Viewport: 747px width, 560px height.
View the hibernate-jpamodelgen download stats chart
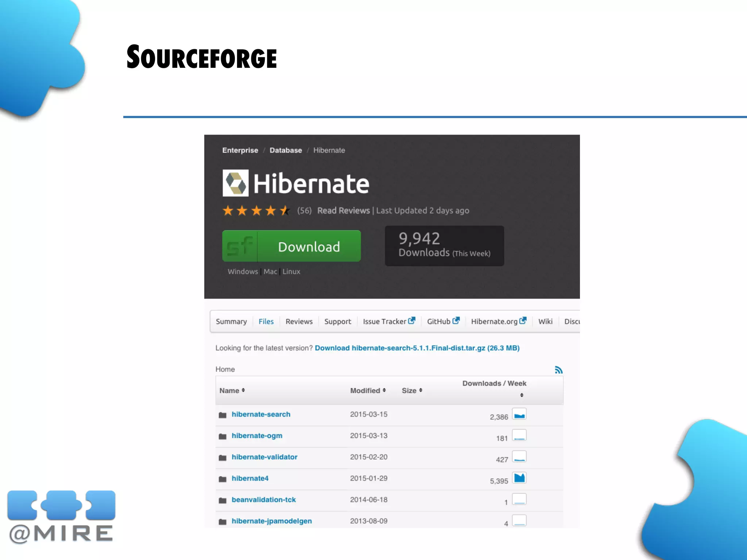point(519,520)
